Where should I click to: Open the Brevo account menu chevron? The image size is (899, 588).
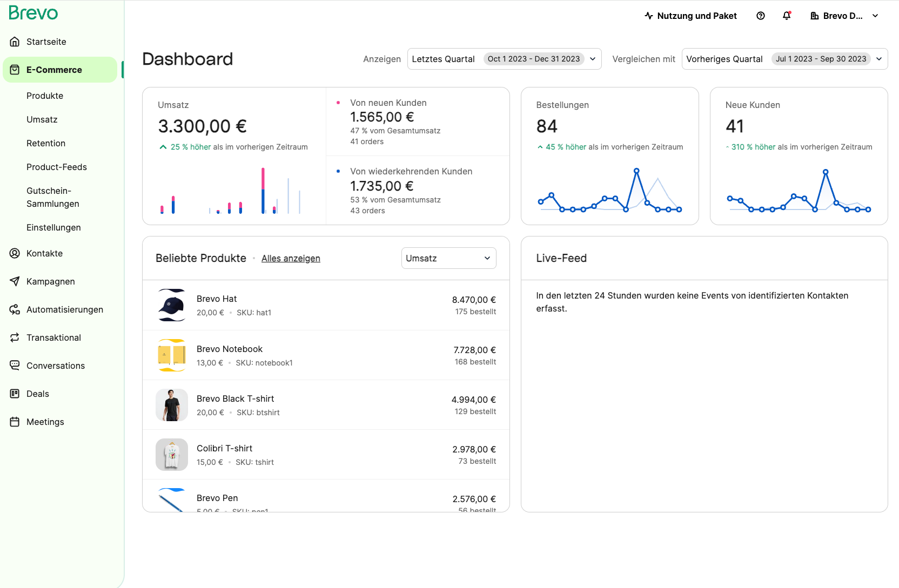(875, 16)
